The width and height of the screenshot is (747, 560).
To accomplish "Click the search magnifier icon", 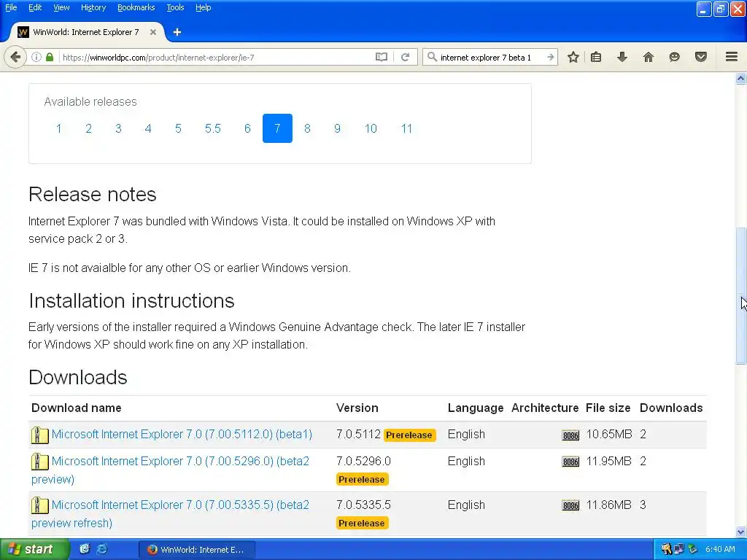I will (432, 57).
